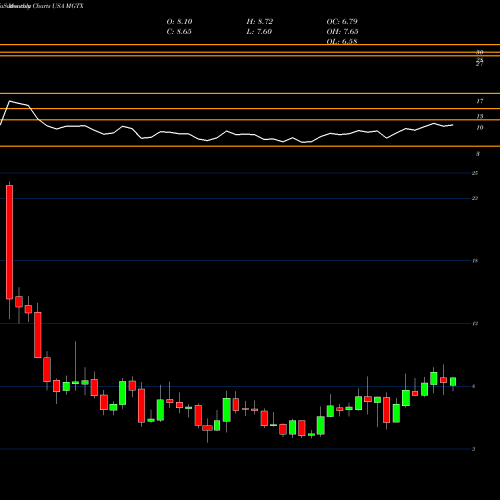Click the tallest red candle at chart start

9,242
